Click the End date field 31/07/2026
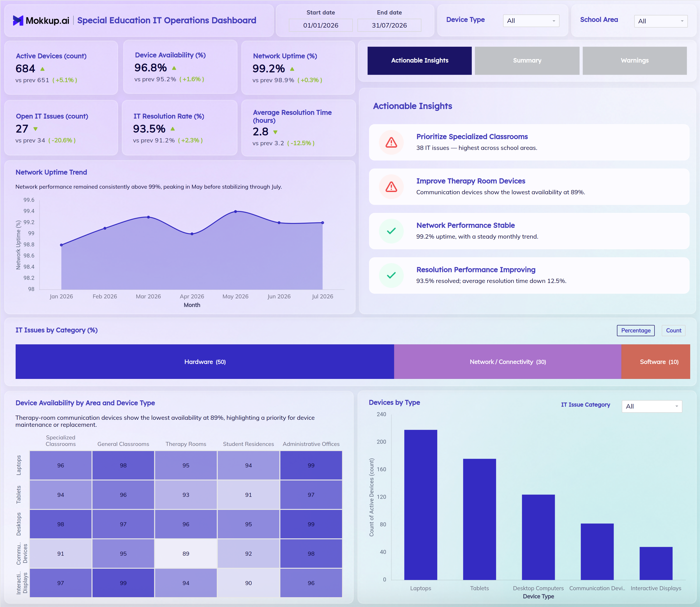 pos(389,25)
